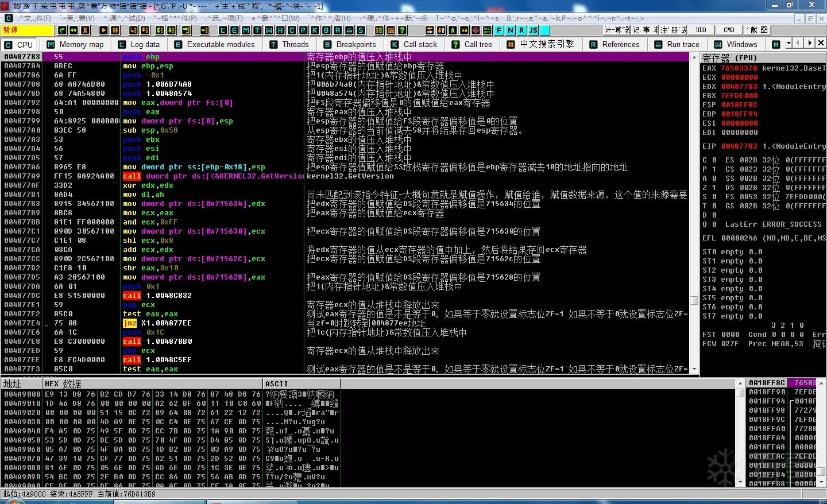Screen dimensions: 827x504
Task: Open Source via S toolbar icon
Action: (x=361, y=30)
